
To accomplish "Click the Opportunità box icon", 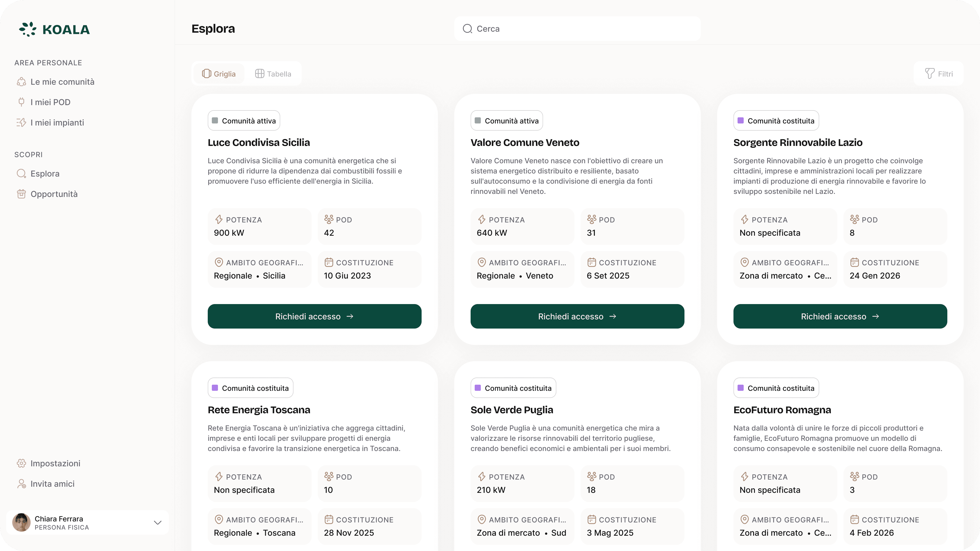I will tap(21, 194).
